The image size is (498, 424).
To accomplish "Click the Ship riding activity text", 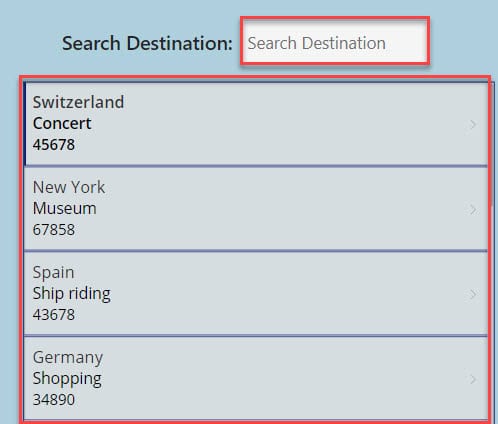I will point(72,294).
